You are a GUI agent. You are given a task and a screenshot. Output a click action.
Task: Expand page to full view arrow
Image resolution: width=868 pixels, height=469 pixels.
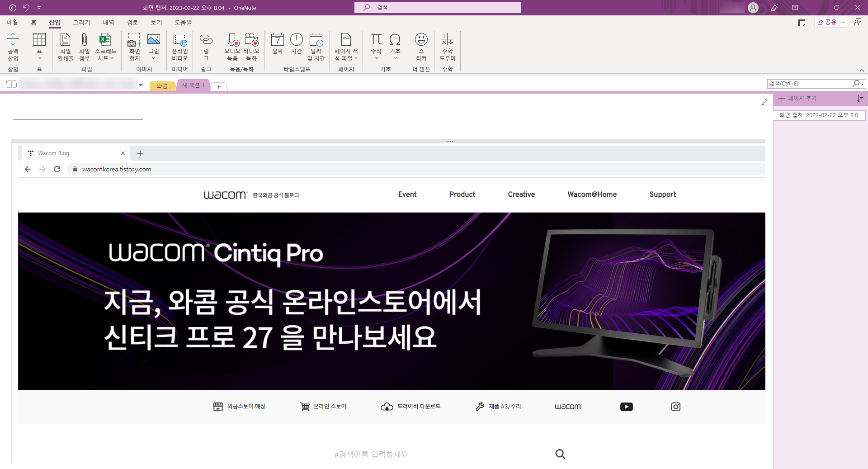764,102
